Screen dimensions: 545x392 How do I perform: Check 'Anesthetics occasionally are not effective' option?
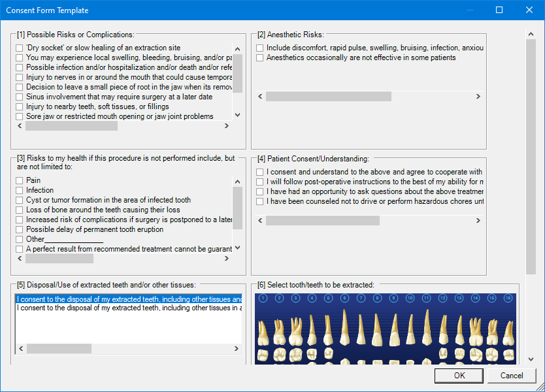click(259, 57)
